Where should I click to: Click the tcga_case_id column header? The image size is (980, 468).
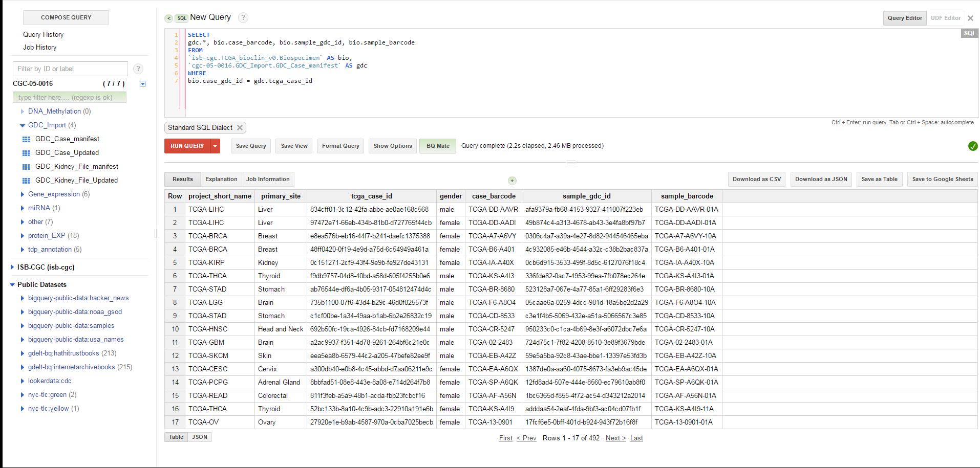click(372, 196)
